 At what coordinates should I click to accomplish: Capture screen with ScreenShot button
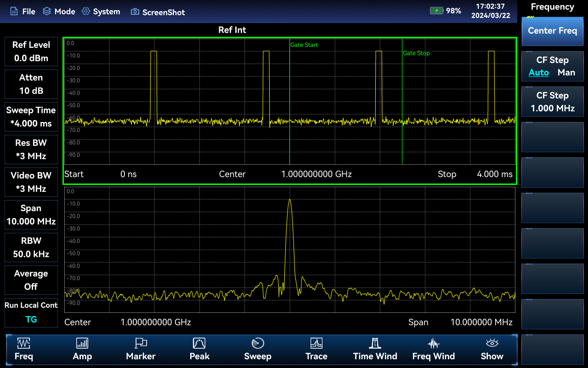tap(158, 12)
